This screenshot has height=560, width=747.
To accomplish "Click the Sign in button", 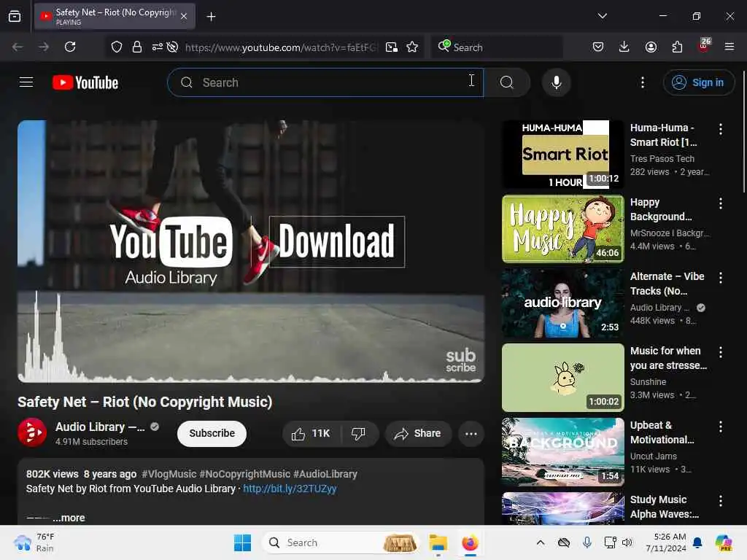I will 698,82.
